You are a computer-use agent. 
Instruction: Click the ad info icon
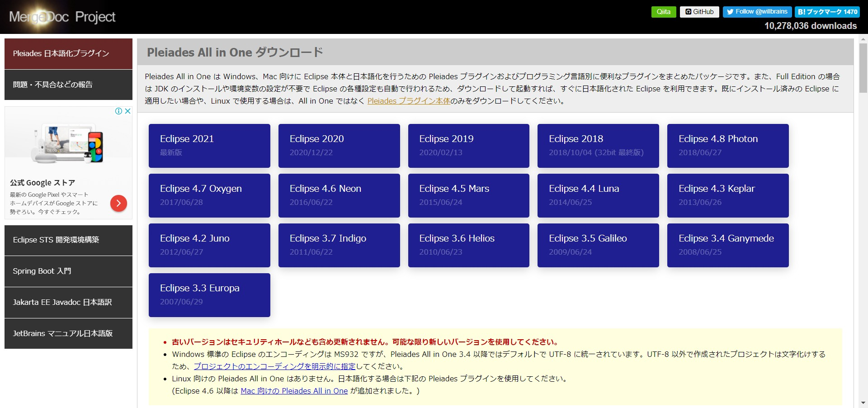click(x=119, y=111)
